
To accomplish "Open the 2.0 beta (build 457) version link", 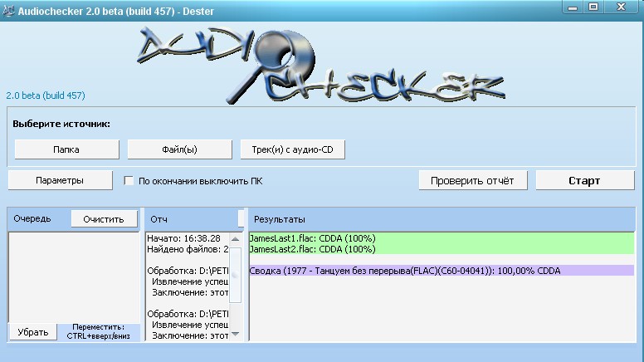I will 46,95.
